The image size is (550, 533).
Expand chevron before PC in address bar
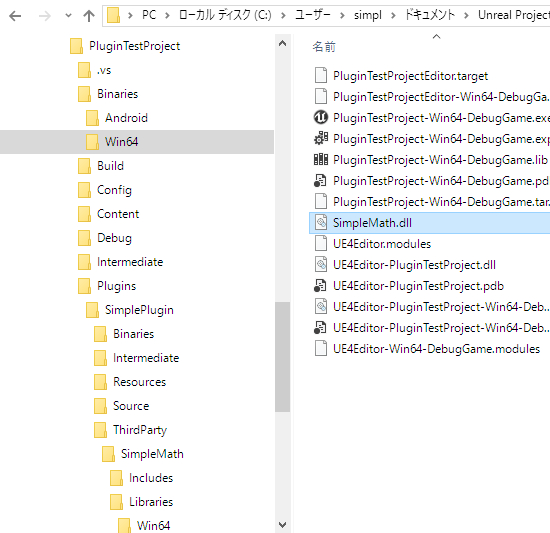(x=130, y=15)
